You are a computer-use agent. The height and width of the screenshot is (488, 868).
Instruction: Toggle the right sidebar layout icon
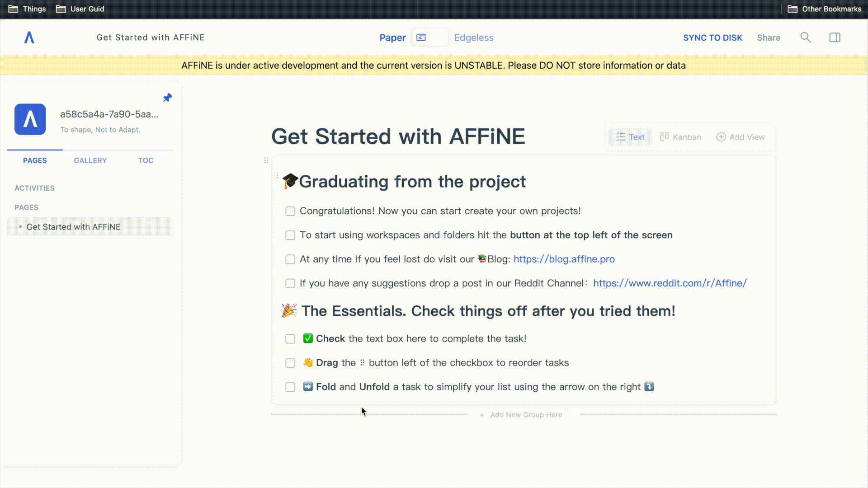(x=835, y=38)
